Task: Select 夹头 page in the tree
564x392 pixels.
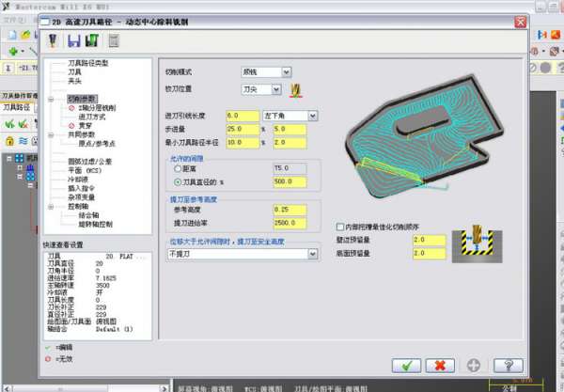Action: pyautogui.click(x=74, y=81)
